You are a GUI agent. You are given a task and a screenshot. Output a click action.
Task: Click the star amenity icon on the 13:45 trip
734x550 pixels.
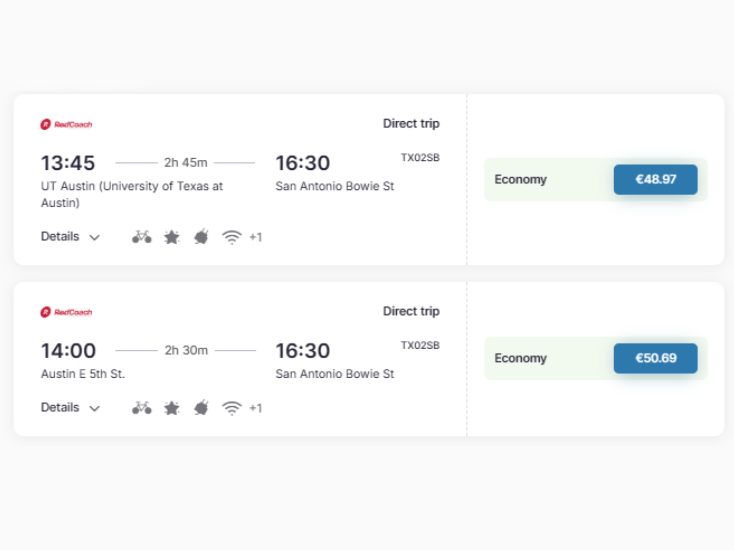pos(172,237)
